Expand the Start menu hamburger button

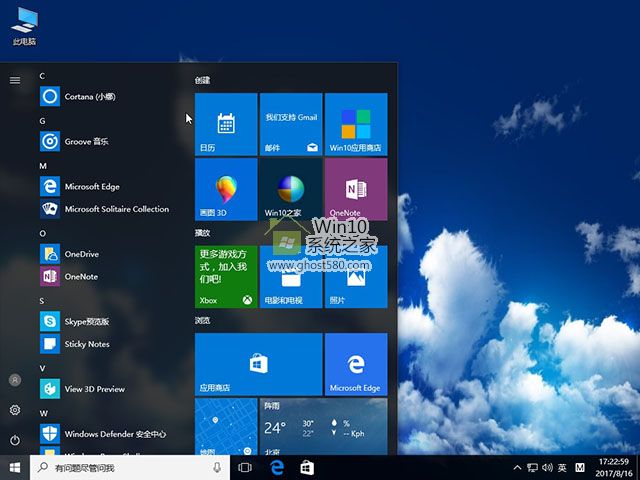pyautogui.click(x=15, y=80)
